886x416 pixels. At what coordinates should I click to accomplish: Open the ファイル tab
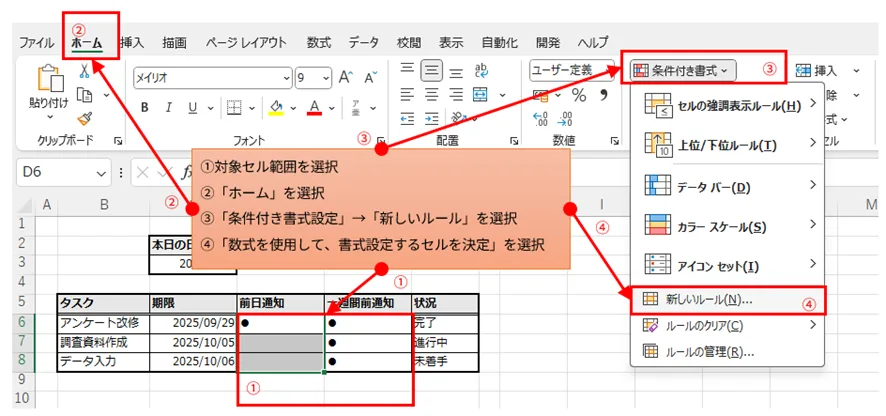(37, 42)
